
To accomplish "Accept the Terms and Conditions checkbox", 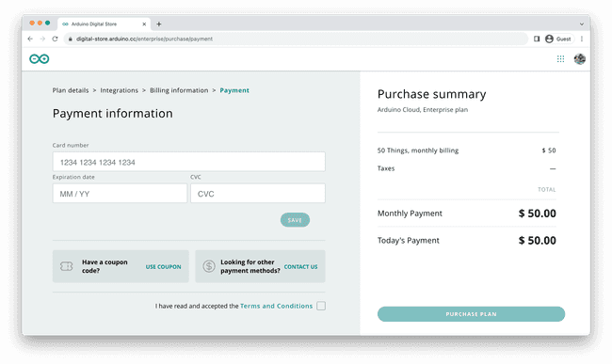I will tap(321, 306).
